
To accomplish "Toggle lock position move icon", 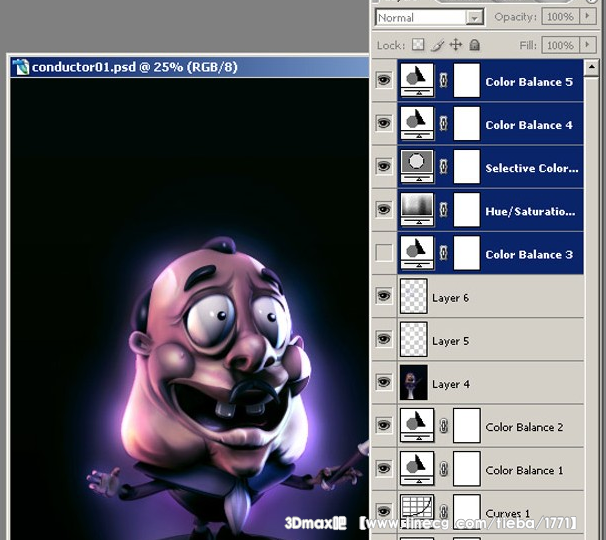I will 456,45.
